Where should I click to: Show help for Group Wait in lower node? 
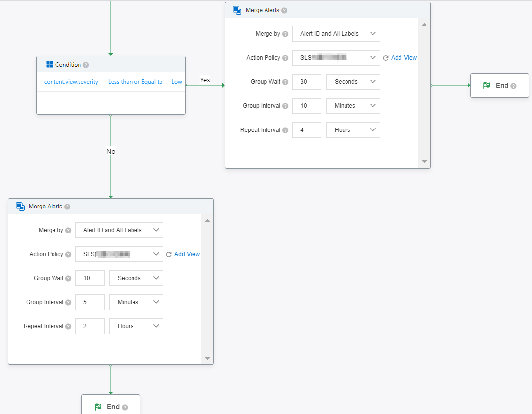point(68,279)
